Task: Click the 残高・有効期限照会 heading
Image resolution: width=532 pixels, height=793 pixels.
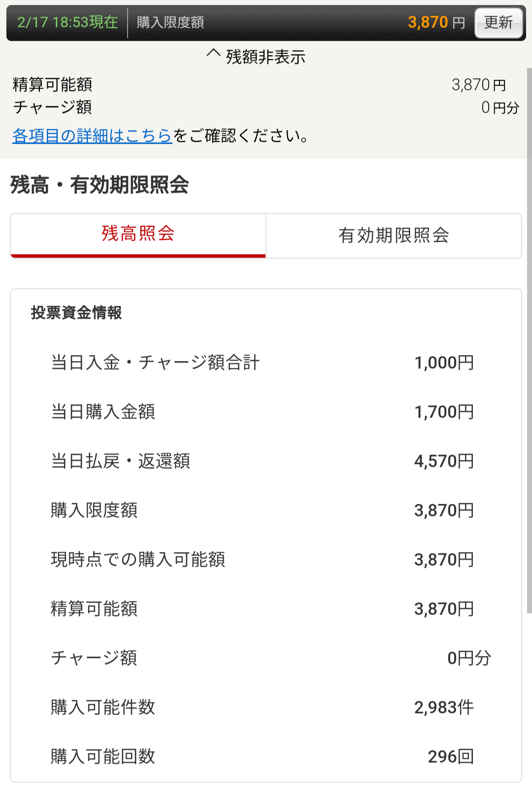Action: click(100, 185)
